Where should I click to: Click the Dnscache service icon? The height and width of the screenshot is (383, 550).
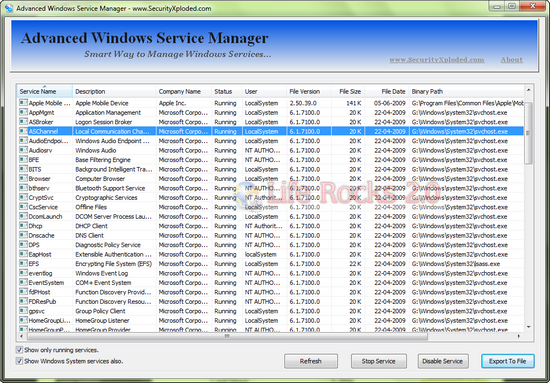(23, 235)
